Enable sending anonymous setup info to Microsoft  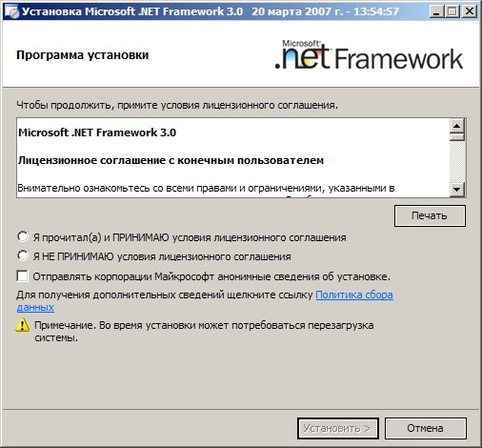coord(22,276)
